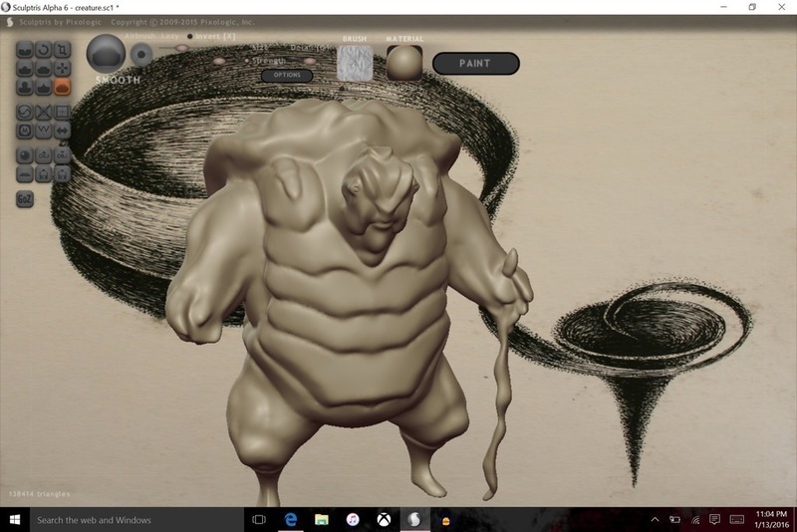Click the battery tray icon
This screenshot has height=532, width=797.
click(x=675, y=520)
